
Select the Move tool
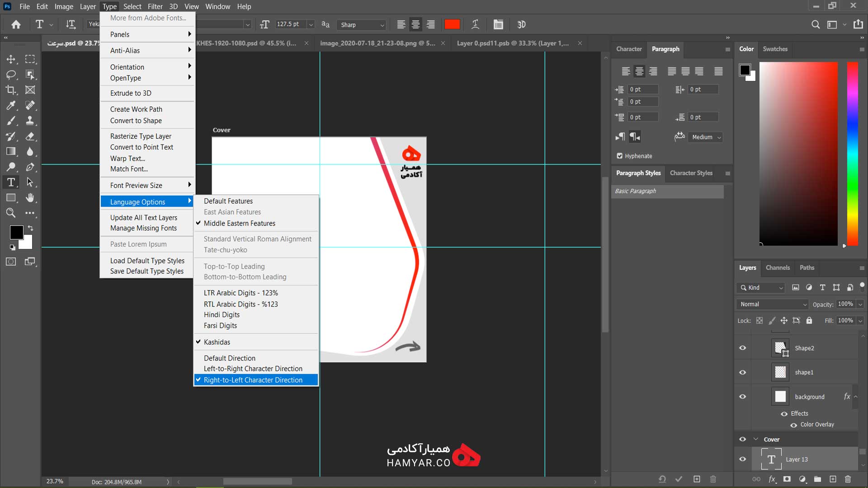(x=11, y=59)
